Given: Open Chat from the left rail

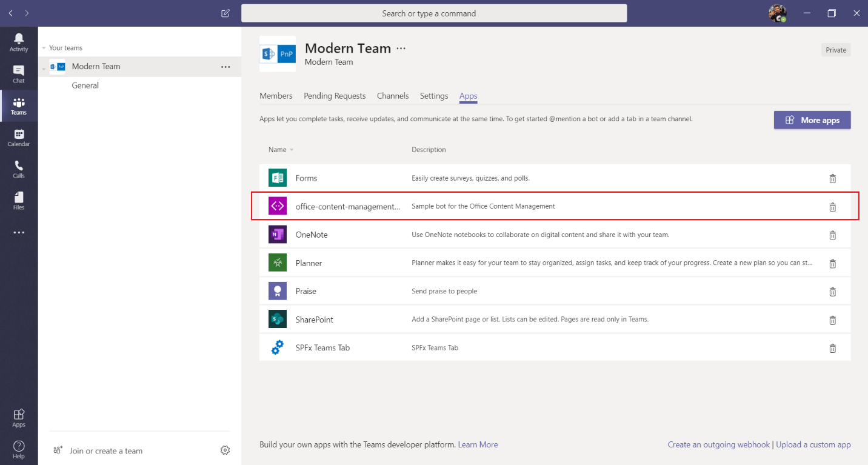Looking at the screenshot, I should [x=19, y=74].
